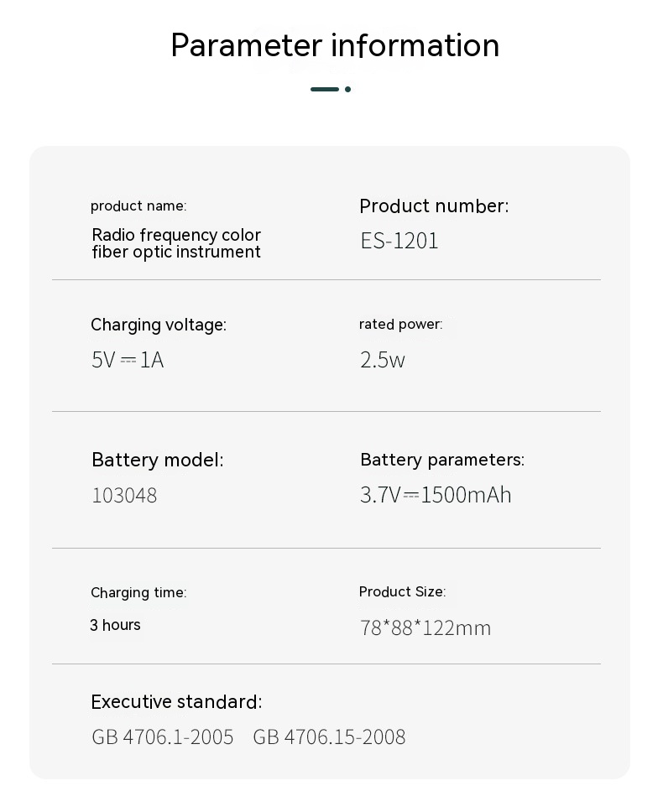Click the rated power label
The image size is (663, 812).
click(x=400, y=325)
